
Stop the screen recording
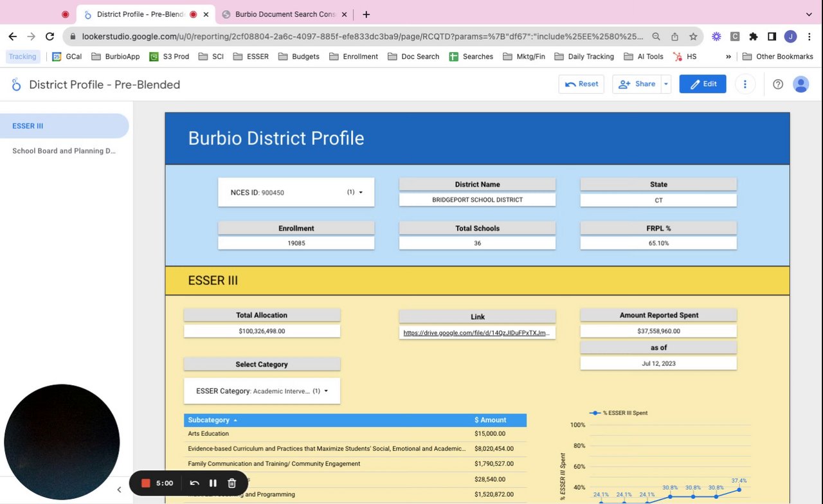click(x=146, y=483)
